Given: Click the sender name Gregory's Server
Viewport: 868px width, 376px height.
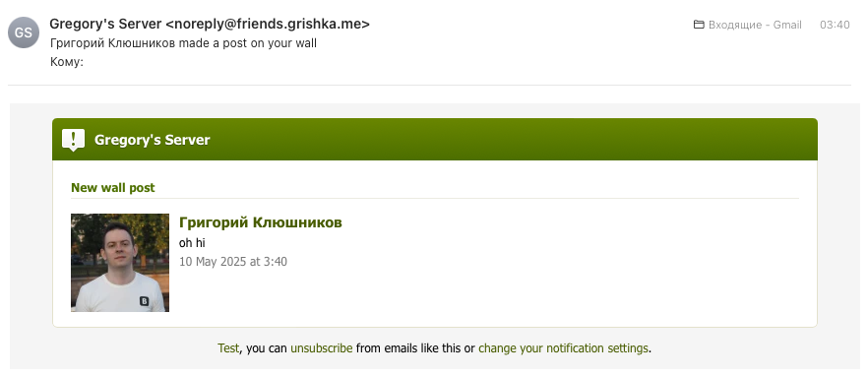Looking at the screenshot, I should point(105,24).
